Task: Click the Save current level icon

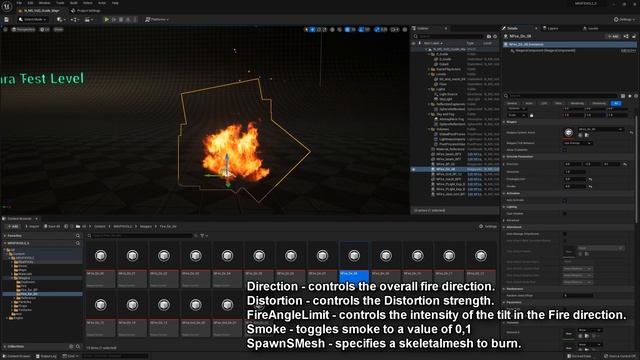Action: point(6,20)
